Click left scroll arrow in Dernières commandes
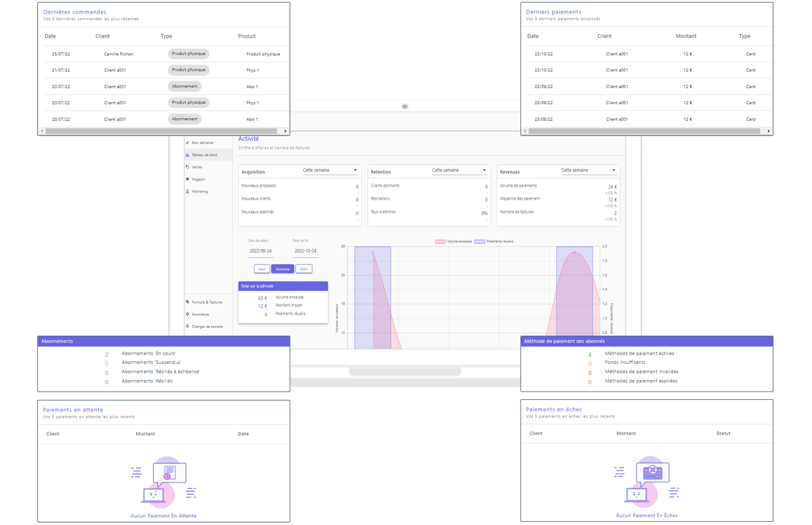The height and width of the screenshot is (525, 812). click(x=42, y=131)
